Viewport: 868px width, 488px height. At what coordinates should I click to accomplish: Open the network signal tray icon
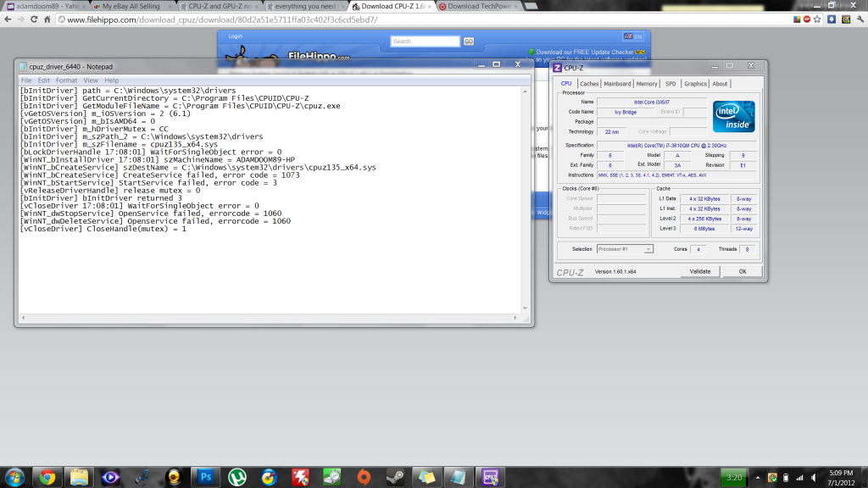(x=799, y=478)
